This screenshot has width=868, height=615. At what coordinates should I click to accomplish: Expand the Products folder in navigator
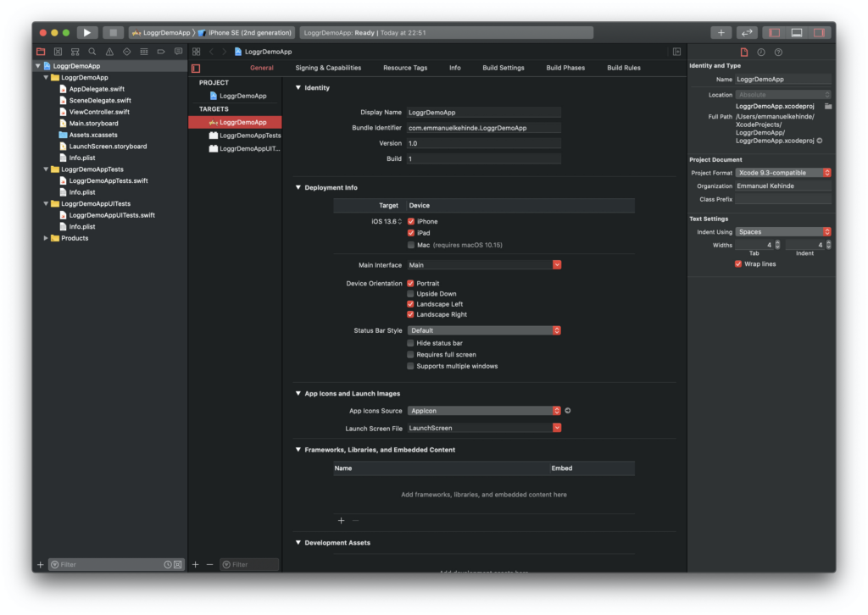point(46,238)
